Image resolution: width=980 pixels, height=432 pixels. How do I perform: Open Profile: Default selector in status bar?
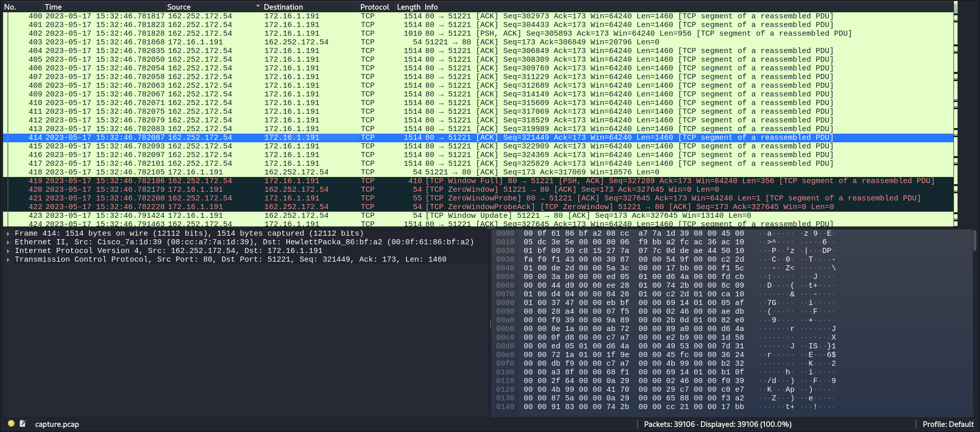tap(948, 424)
